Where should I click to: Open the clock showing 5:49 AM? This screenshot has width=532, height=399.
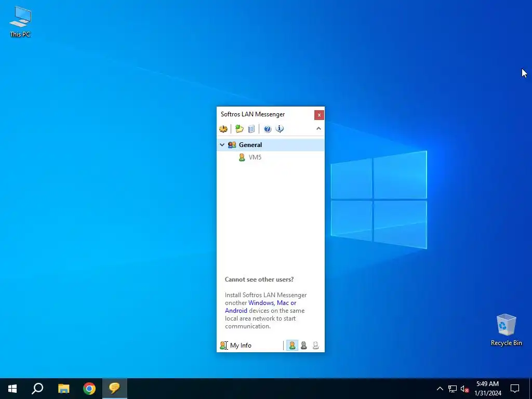tap(487, 389)
